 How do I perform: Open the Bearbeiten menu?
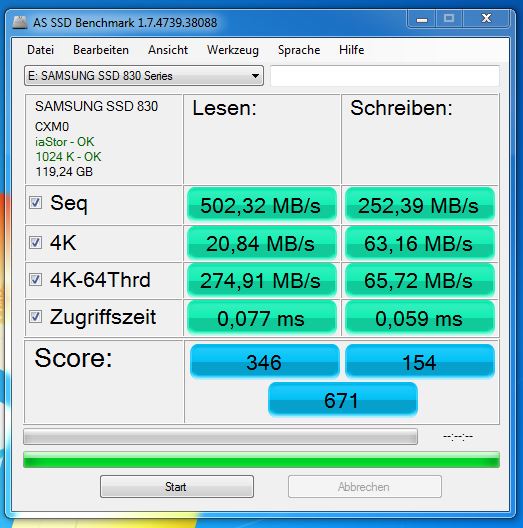point(101,50)
